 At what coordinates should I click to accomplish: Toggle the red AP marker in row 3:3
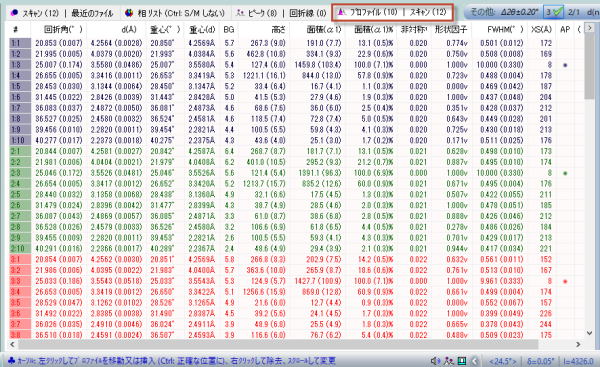coord(565,281)
